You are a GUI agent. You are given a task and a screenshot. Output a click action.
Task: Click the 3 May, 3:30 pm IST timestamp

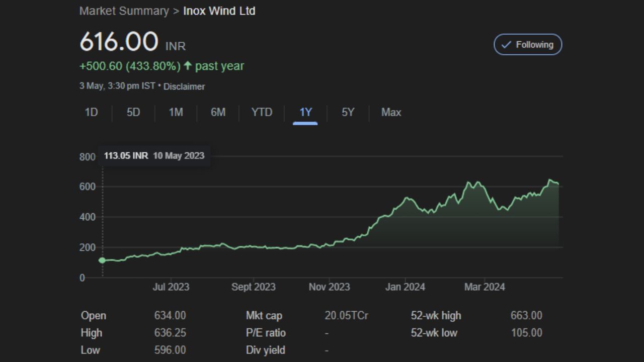coord(117,86)
